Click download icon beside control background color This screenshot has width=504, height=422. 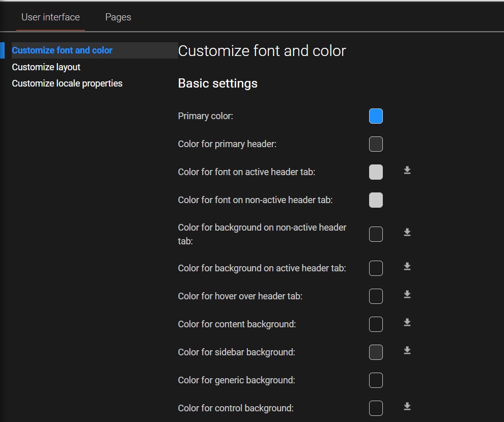[x=407, y=407]
